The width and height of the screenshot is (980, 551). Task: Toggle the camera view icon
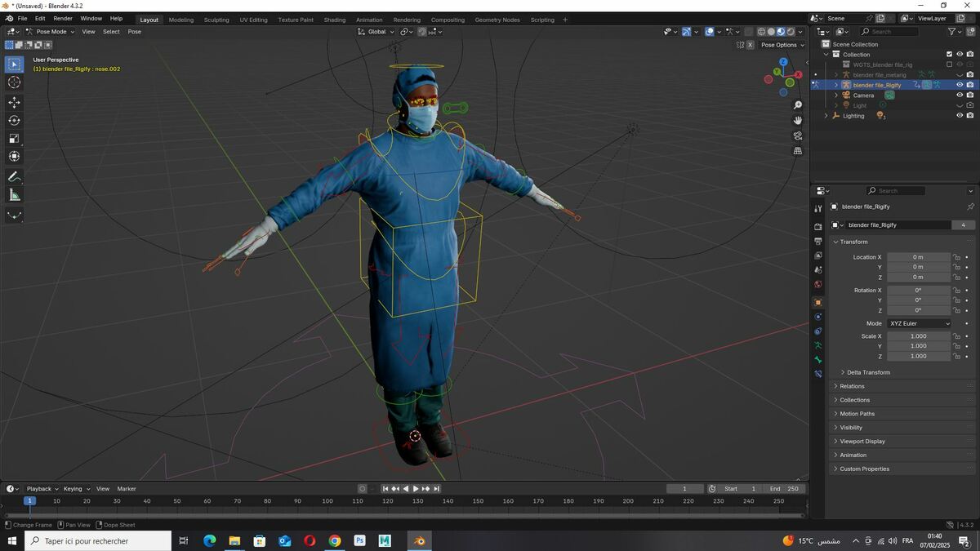(x=798, y=136)
